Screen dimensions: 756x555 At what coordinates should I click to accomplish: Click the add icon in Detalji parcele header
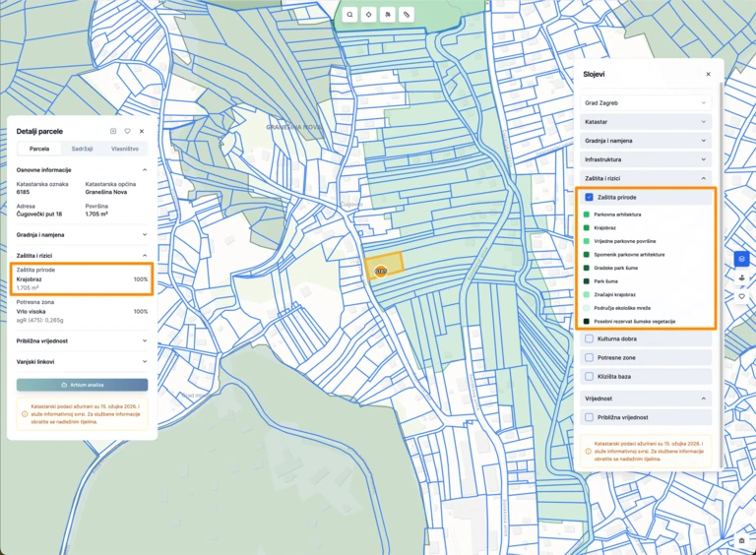pos(113,131)
